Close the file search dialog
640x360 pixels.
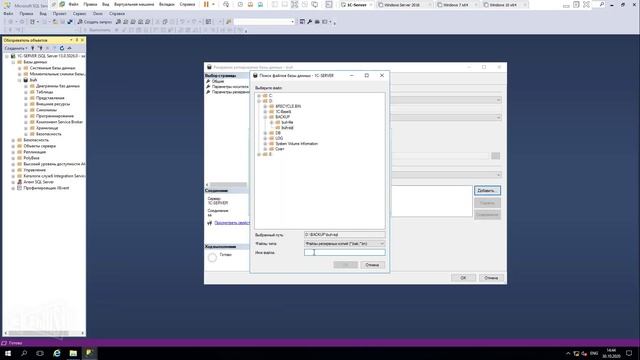pos(382,76)
